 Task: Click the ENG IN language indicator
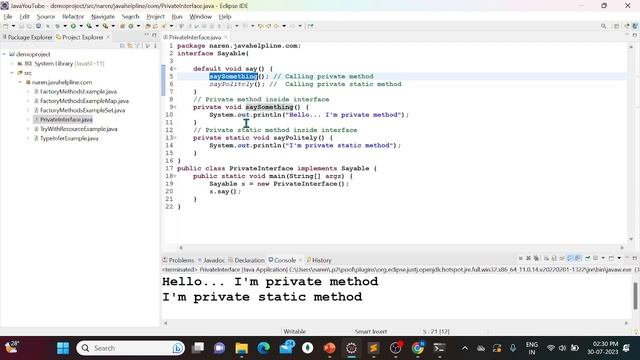point(531,348)
